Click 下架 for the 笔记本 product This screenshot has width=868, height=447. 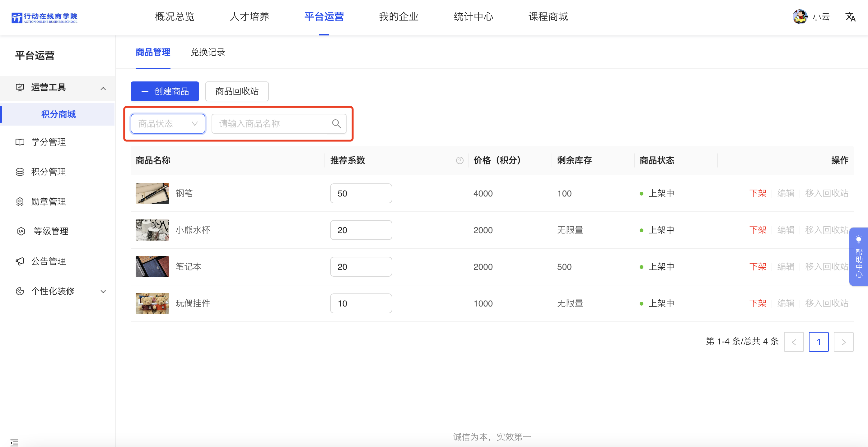pos(758,267)
